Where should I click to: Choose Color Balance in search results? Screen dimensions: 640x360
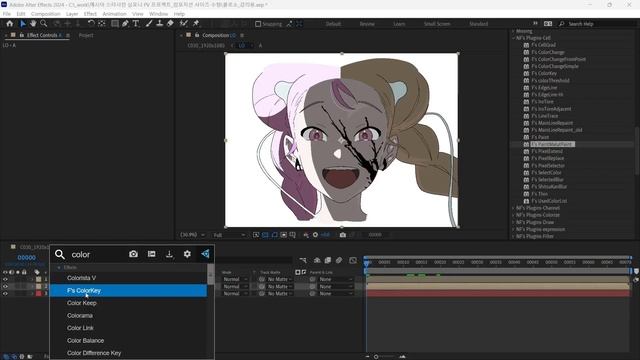point(128,340)
